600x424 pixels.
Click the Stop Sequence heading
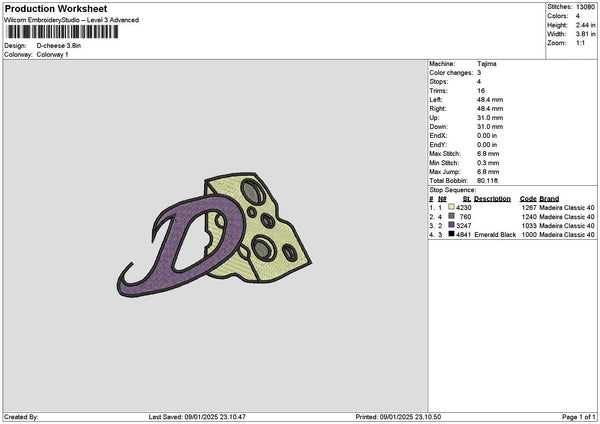[453, 190]
